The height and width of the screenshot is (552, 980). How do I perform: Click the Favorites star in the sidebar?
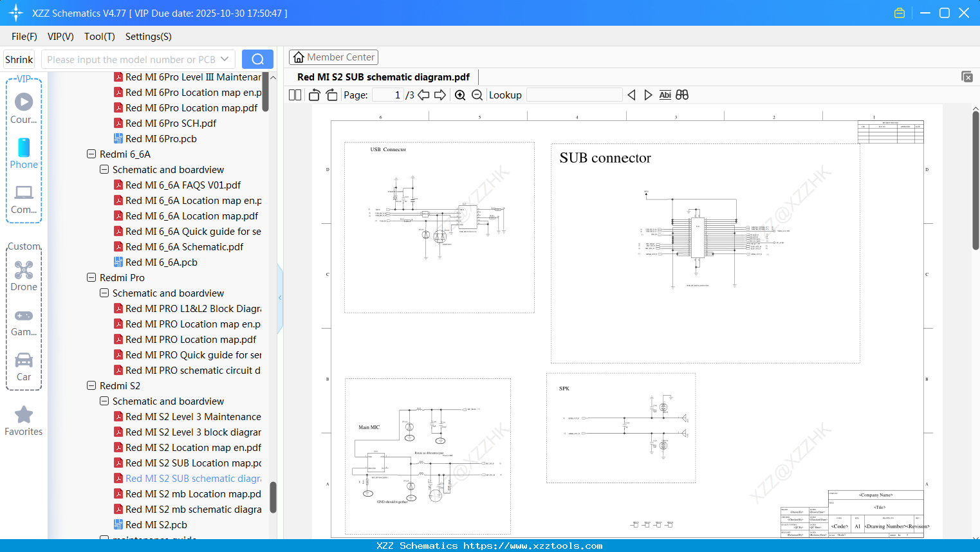click(24, 414)
